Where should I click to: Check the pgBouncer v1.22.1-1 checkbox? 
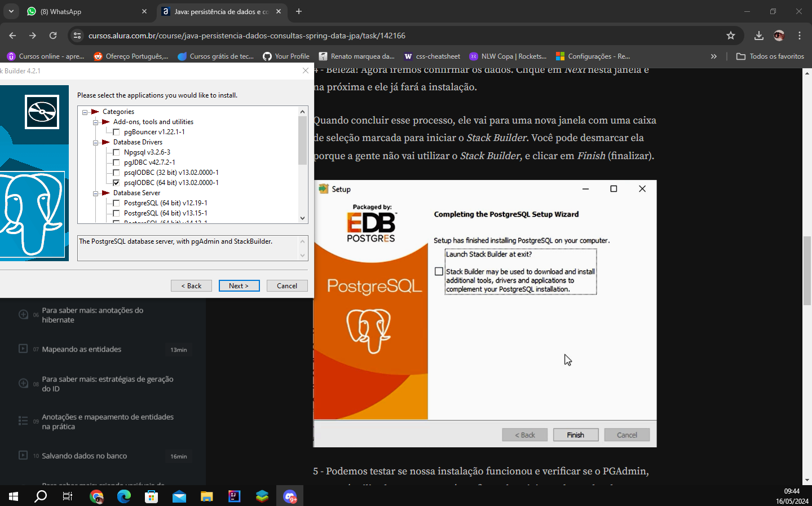coord(116,132)
